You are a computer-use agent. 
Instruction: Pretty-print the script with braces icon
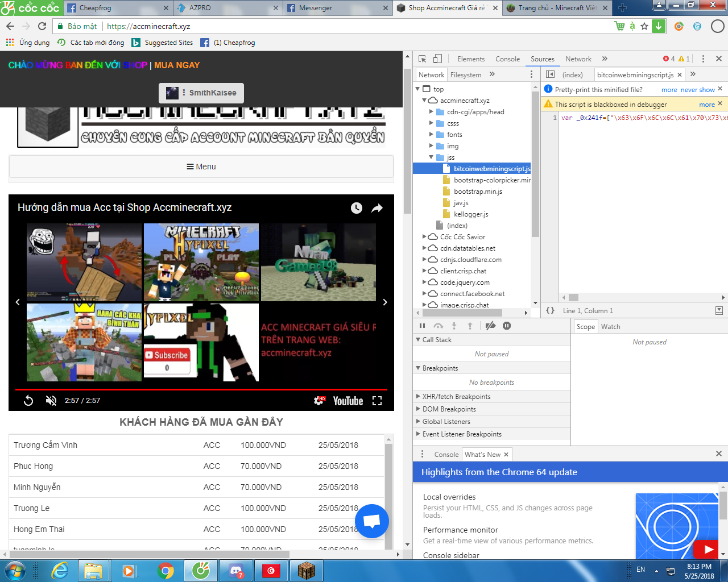pos(550,310)
